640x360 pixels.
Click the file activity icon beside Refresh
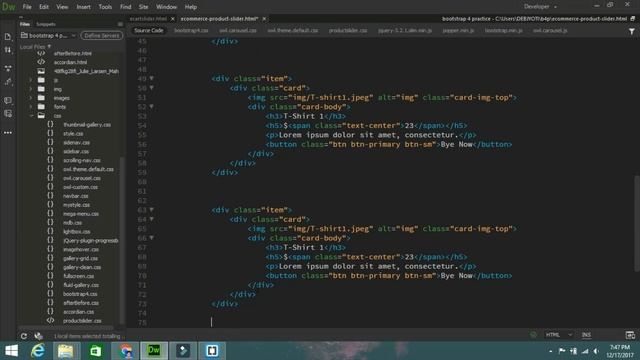39,336
